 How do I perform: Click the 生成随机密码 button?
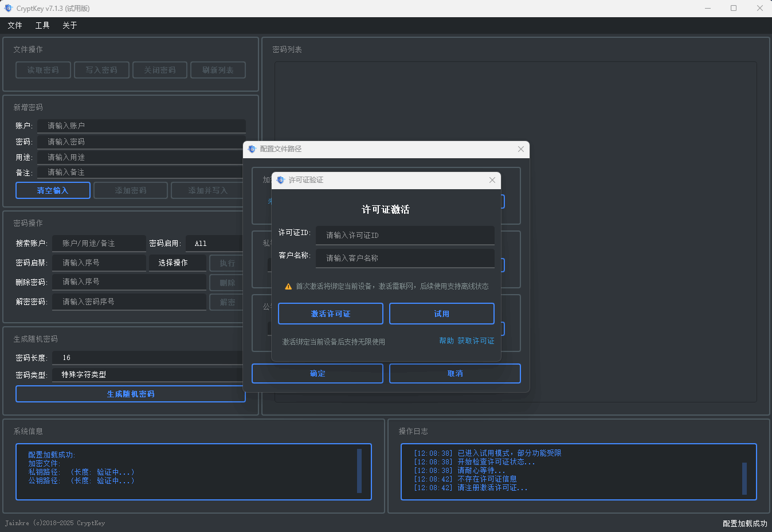tap(131, 394)
